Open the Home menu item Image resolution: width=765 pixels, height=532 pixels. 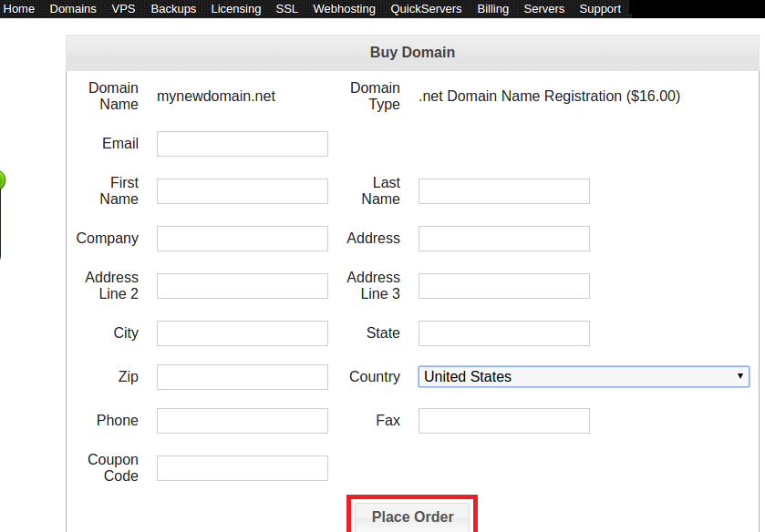point(19,8)
